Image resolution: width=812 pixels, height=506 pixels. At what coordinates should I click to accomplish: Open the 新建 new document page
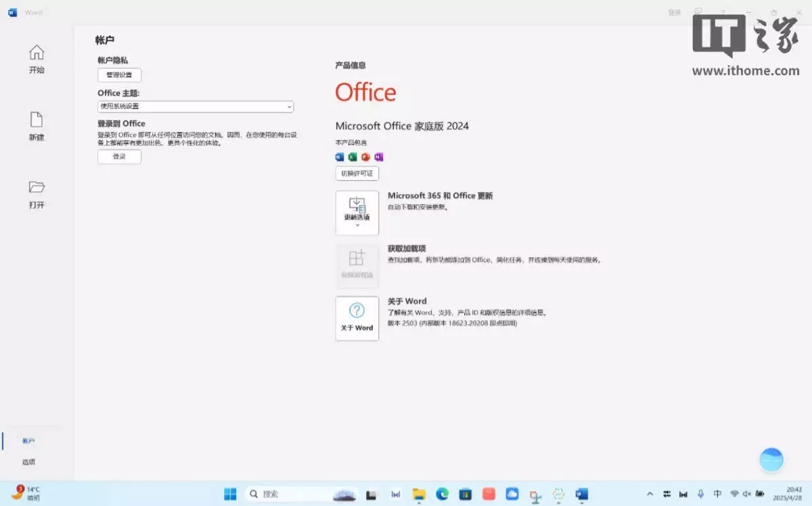click(x=37, y=127)
